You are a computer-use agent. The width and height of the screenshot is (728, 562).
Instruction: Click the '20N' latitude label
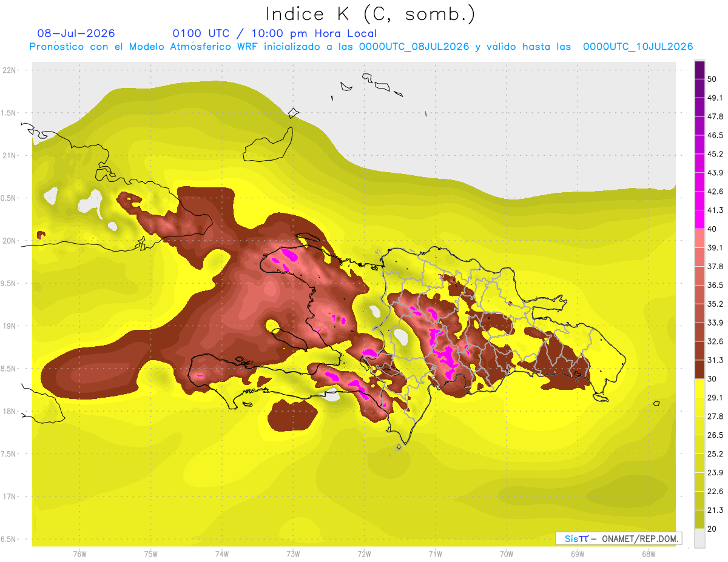10,241
